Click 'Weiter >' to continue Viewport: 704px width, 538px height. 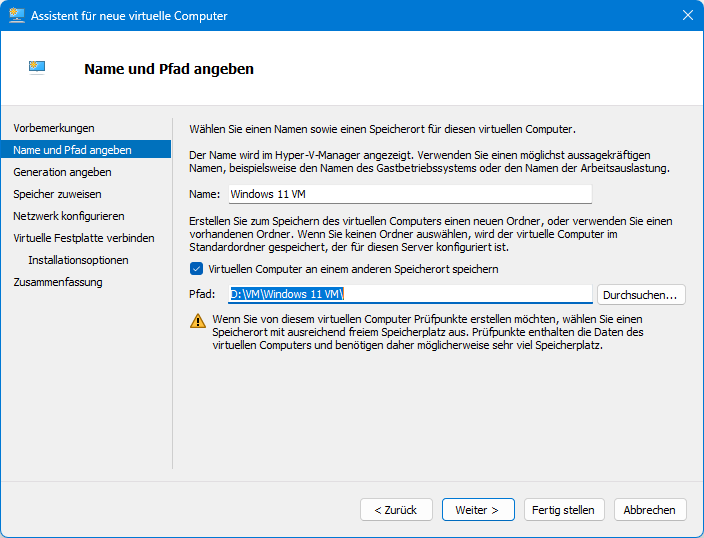(x=478, y=509)
